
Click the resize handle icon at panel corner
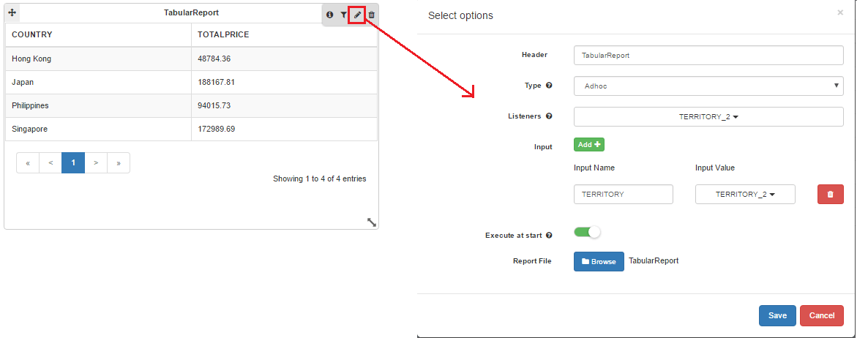pos(372,222)
